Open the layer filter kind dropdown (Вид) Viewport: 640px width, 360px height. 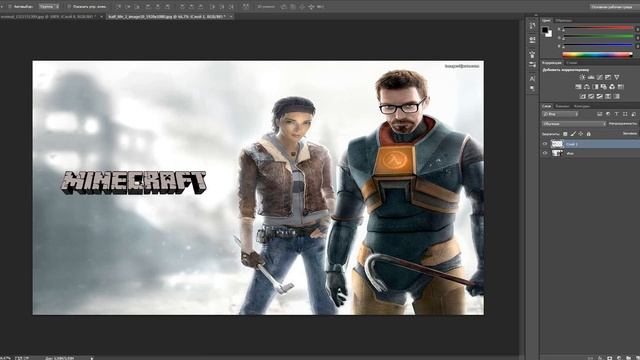(560, 114)
